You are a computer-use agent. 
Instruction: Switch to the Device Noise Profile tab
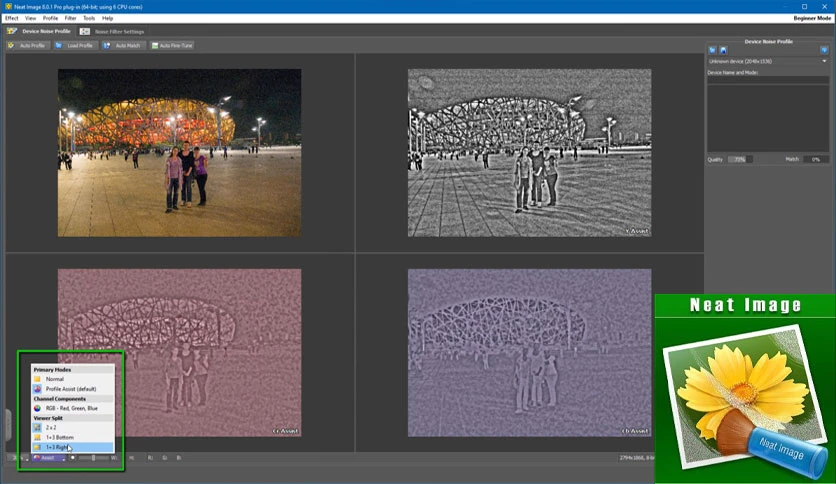(39, 31)
